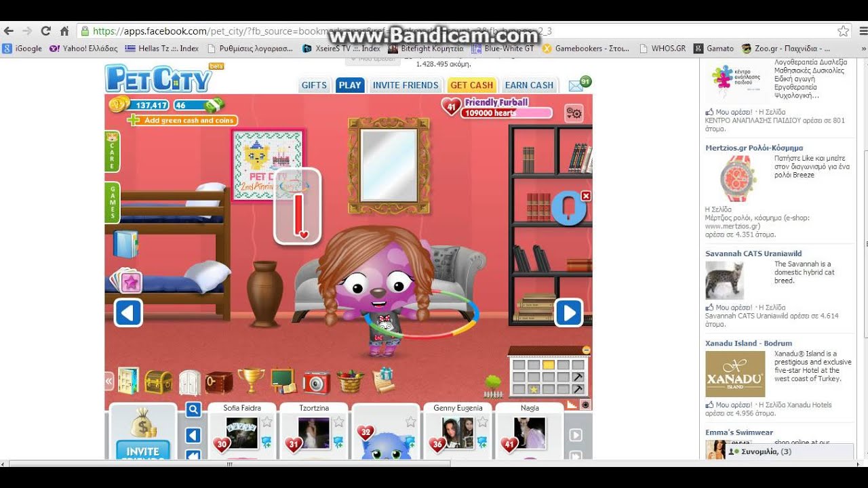Close the blue hairbrush item popup
868x488 pixels.
[586, 196]
